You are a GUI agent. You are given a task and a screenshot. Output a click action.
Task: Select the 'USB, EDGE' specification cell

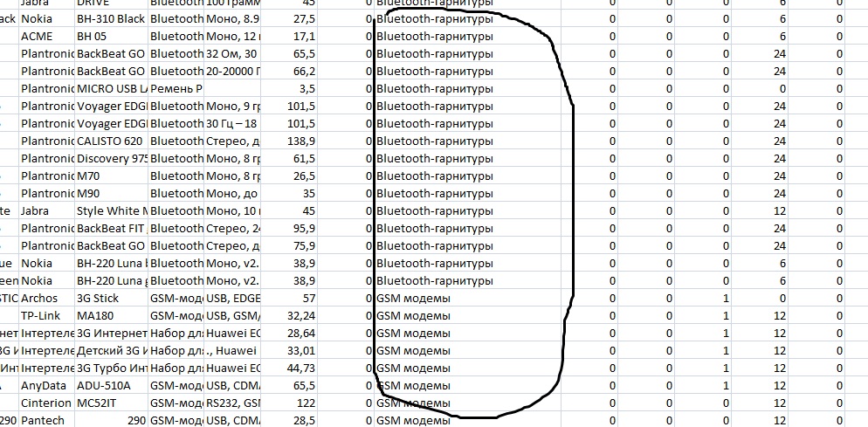pos(232,298)
